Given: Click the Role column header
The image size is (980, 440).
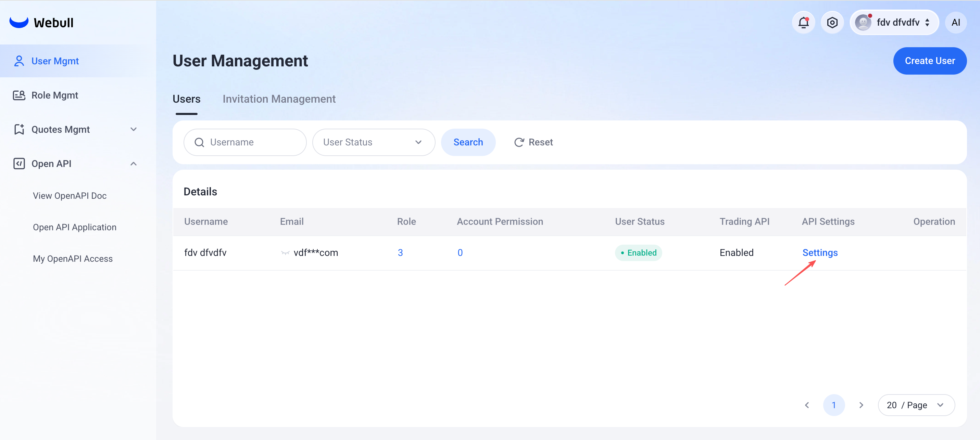Looking at the screenshot, I should click(407, 222).
